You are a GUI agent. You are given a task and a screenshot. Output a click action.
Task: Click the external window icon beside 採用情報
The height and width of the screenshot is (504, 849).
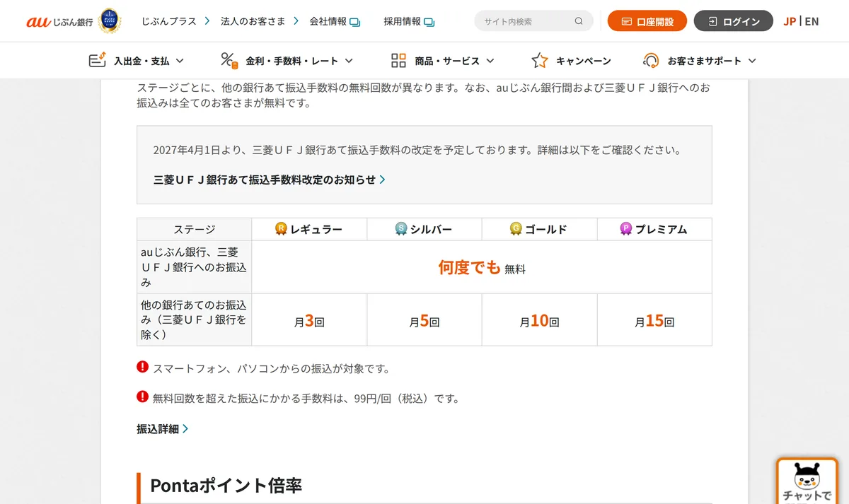[x=429, y=22]
